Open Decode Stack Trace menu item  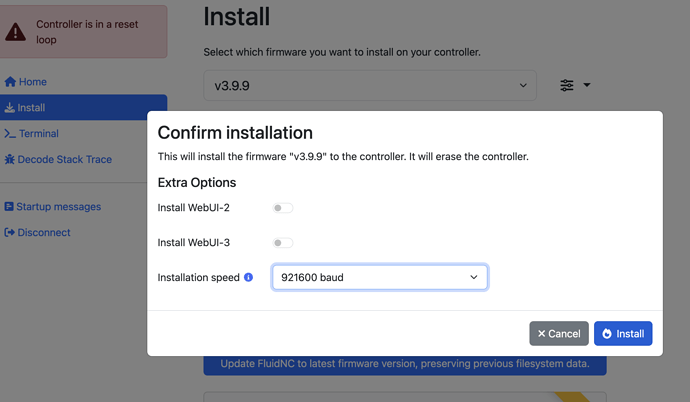[x=65, y=160]
